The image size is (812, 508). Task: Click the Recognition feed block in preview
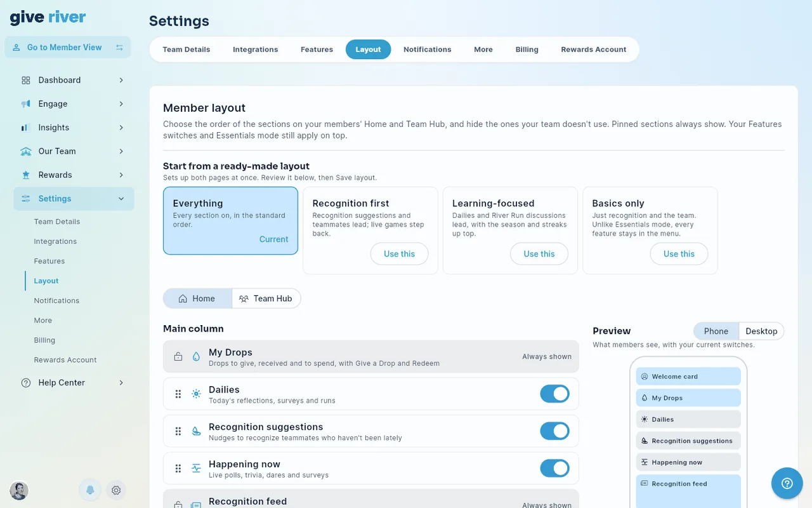point(688,491)
